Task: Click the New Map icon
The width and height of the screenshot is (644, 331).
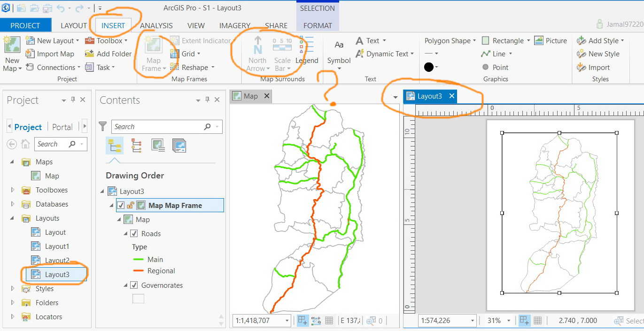Action: (x=11, y=45)
